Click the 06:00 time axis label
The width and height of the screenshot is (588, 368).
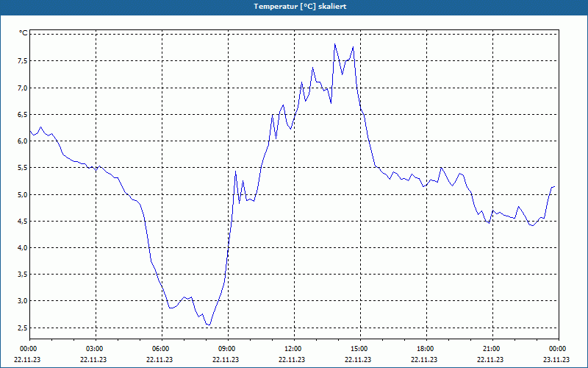pos(162,349)
